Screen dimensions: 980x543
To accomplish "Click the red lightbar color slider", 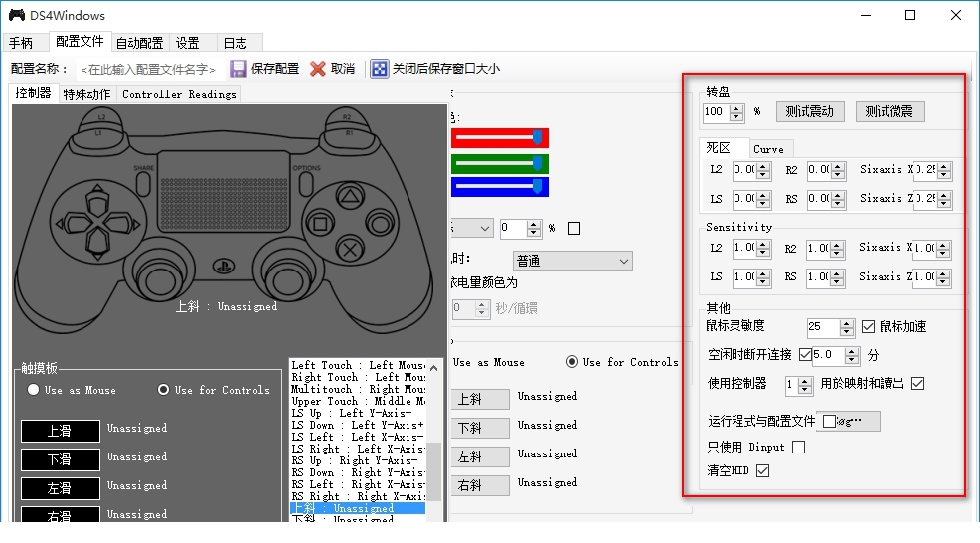I will click(x=499, y=137).
